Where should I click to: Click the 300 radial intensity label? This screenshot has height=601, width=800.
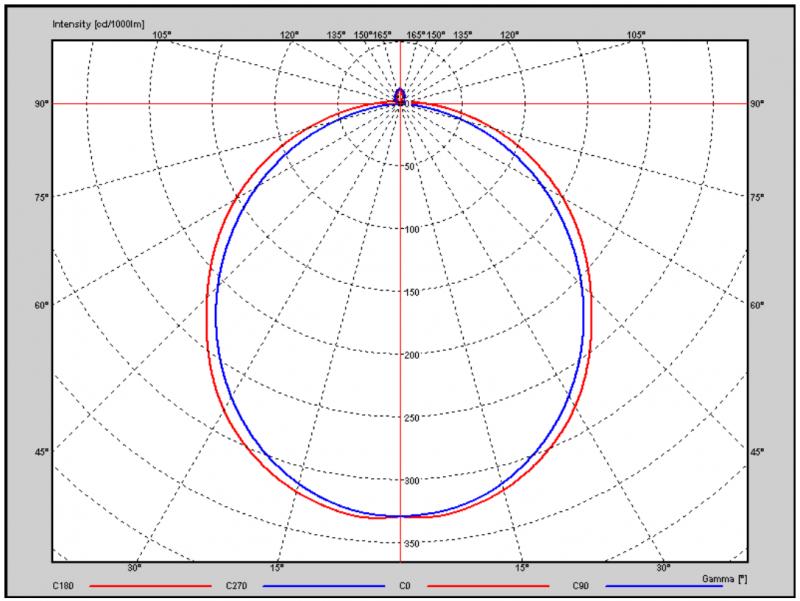411,481
